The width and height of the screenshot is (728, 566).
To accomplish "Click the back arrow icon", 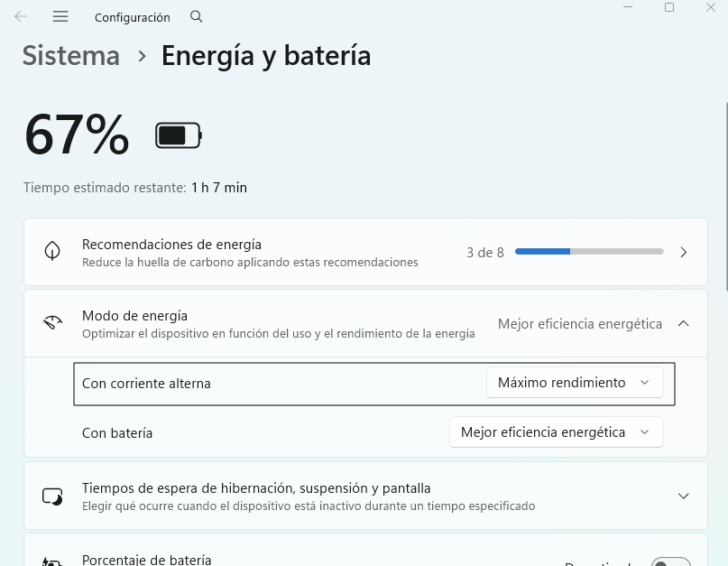I will coord(20,16).
